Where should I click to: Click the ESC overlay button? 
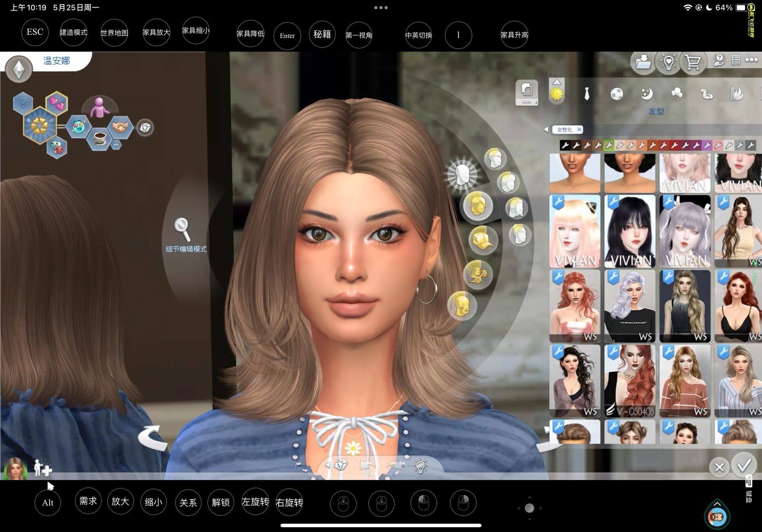[x=35, y=32]
